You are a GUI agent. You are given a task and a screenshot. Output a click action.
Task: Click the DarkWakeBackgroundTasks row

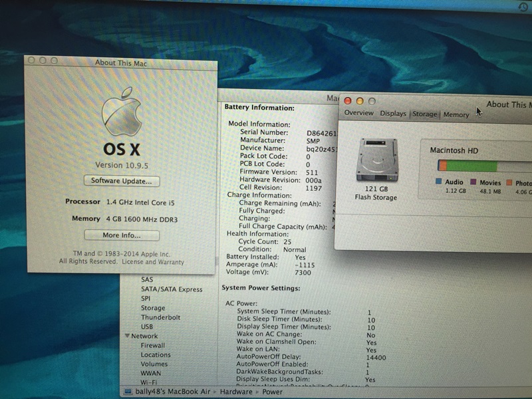point(303,372)
